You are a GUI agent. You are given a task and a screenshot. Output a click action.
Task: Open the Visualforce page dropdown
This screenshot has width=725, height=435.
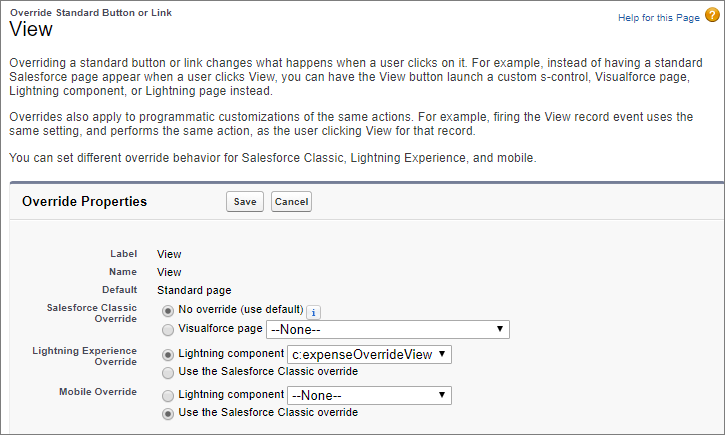point(387,330)
